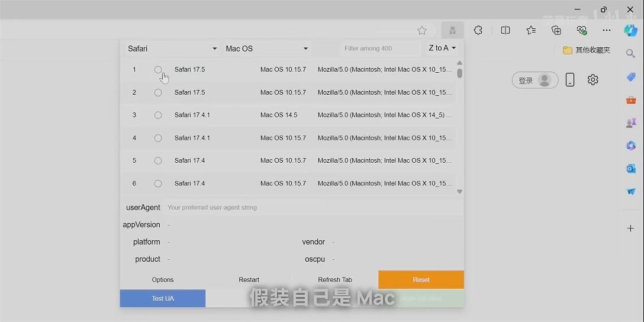Click the Restart button
The height and width of the screenshot is (322, 644).
point(249,280)
